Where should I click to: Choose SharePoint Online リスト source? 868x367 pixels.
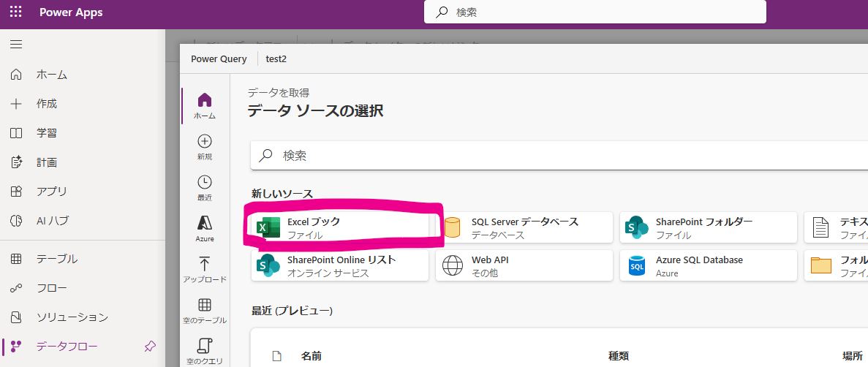[x=340, y=265]
